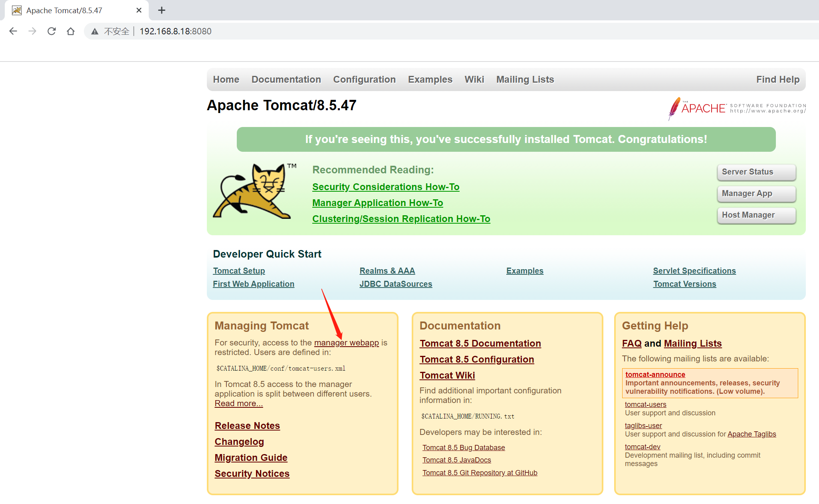Open the Documentation navigation item
Viewport: 819px width, 504px height.
click(x=286, y=79)
